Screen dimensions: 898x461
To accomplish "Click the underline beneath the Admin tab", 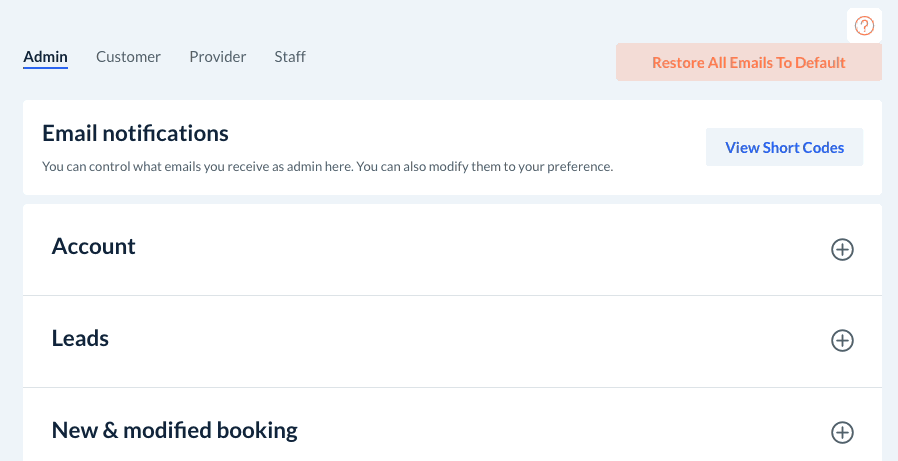I will point(45,69).
